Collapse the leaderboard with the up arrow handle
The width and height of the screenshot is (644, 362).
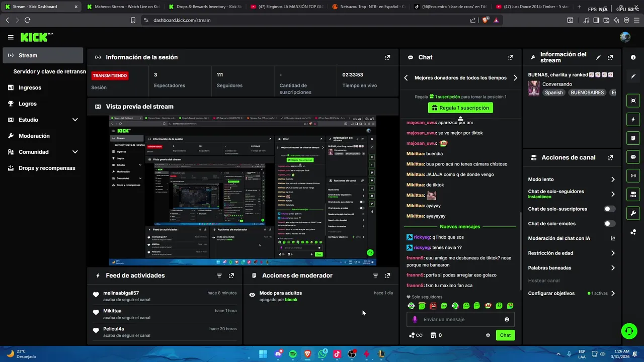click(x=460, y=119)
